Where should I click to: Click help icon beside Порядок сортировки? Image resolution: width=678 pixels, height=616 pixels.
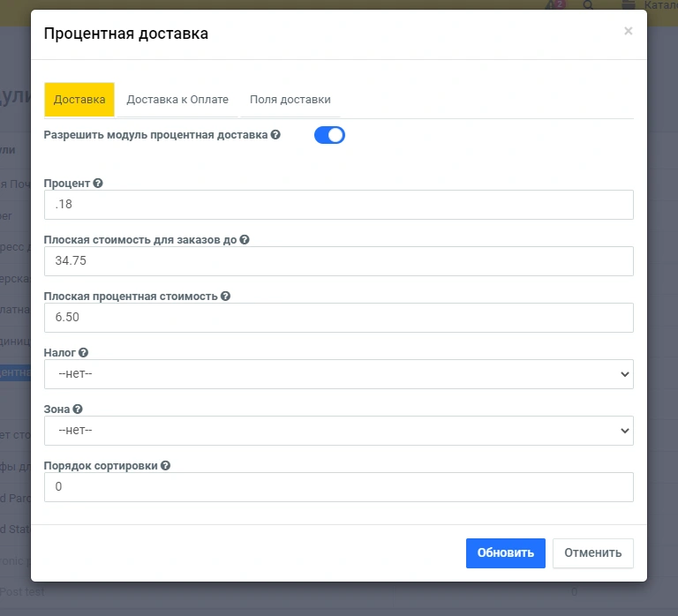(x=165, y=466)
